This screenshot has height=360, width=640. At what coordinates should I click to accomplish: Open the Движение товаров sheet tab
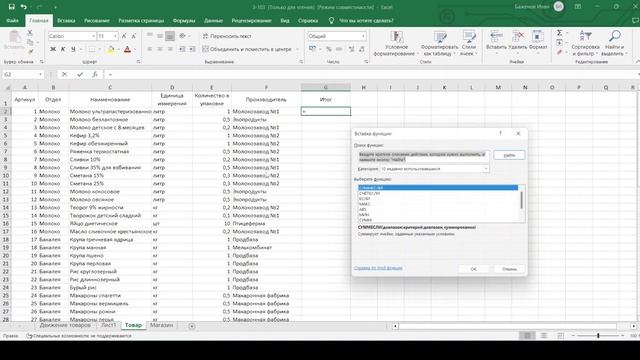[65, 325]
